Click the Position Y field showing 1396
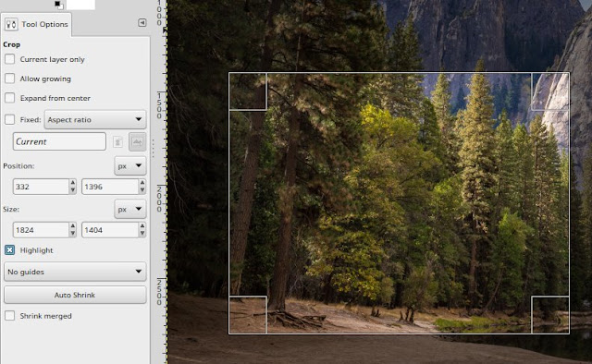 [110, 187]
